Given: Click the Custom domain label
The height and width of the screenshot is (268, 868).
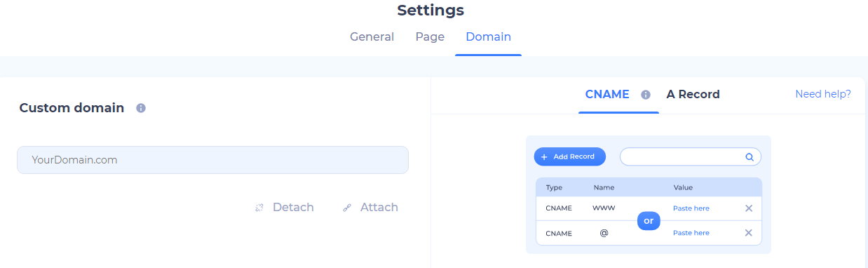Looking at the screenshot, I should [x=72, y=108].
